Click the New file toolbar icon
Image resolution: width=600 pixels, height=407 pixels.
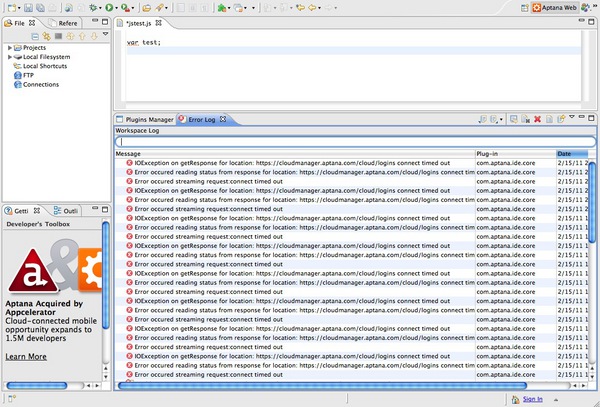12,7
